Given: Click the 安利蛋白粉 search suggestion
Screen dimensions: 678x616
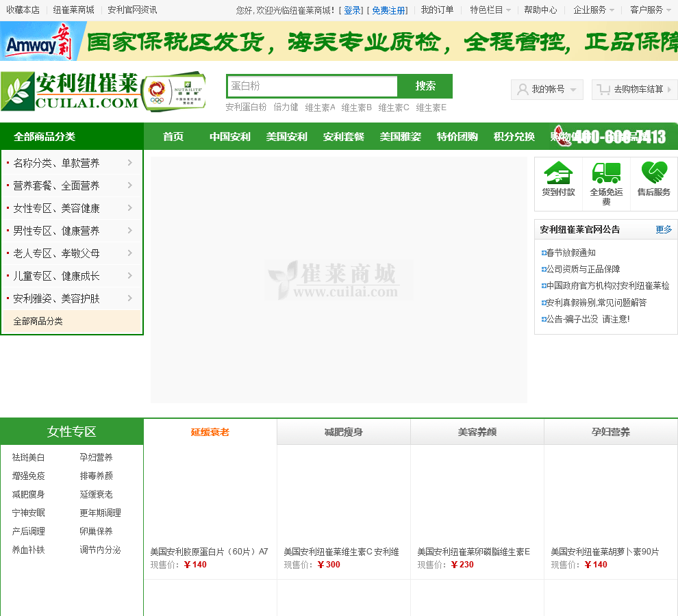Looking at the screenshot, I should pos(246,107).
